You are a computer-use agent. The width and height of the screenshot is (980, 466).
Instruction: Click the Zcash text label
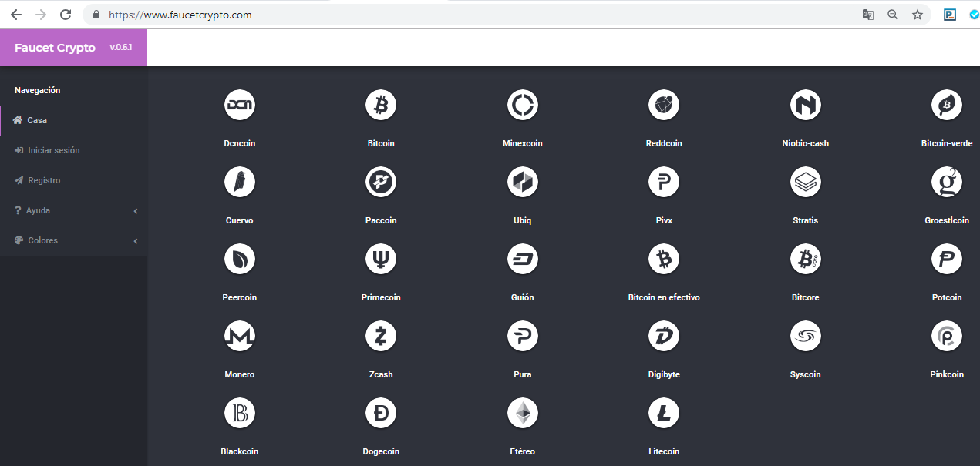tap(381, 374)
